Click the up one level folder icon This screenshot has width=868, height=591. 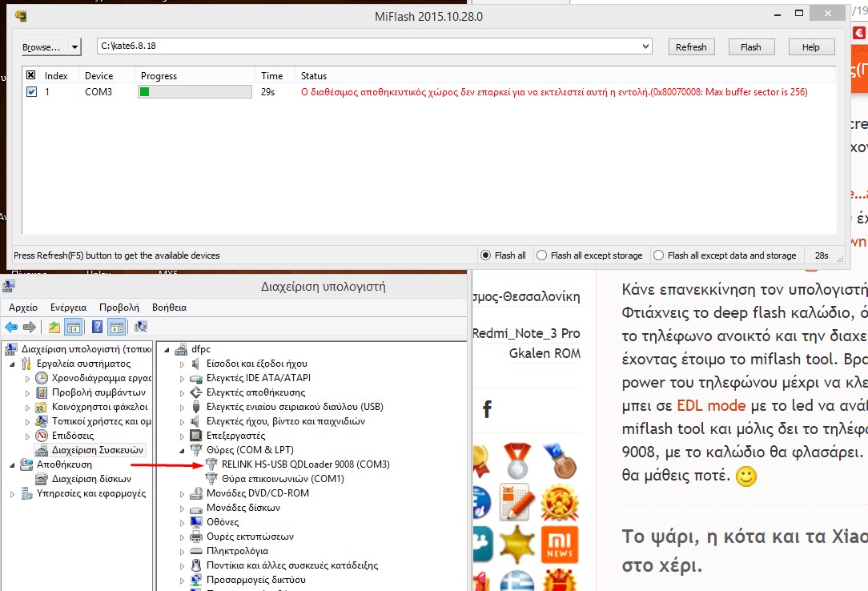tap(54, 327)
